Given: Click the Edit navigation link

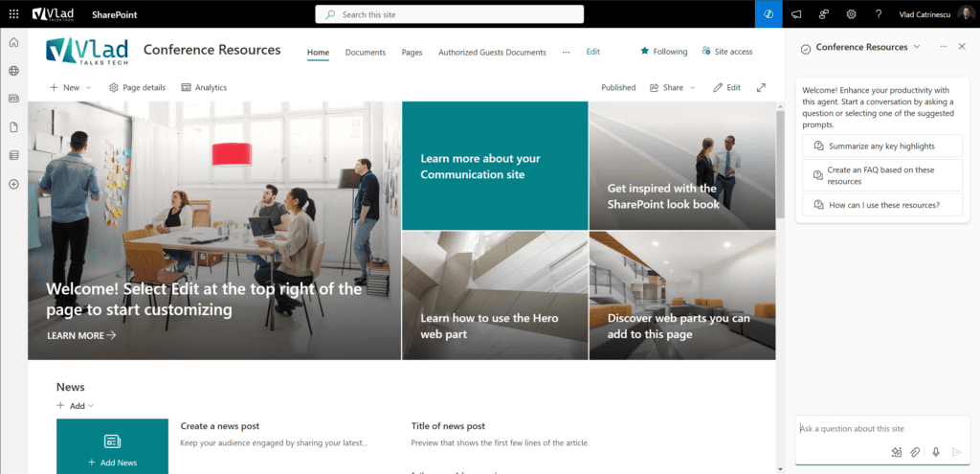Looking at the screenshot, I should click(x=593, y=52).
